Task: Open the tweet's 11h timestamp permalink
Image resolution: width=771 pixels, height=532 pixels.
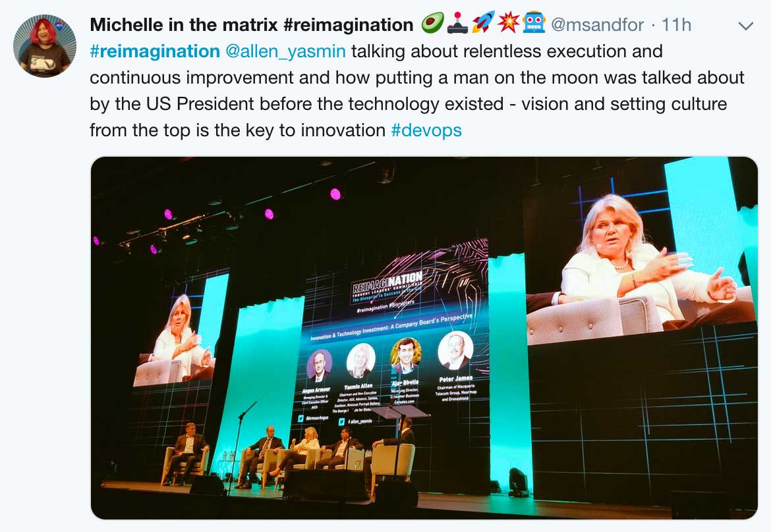Action: [676, 24]
